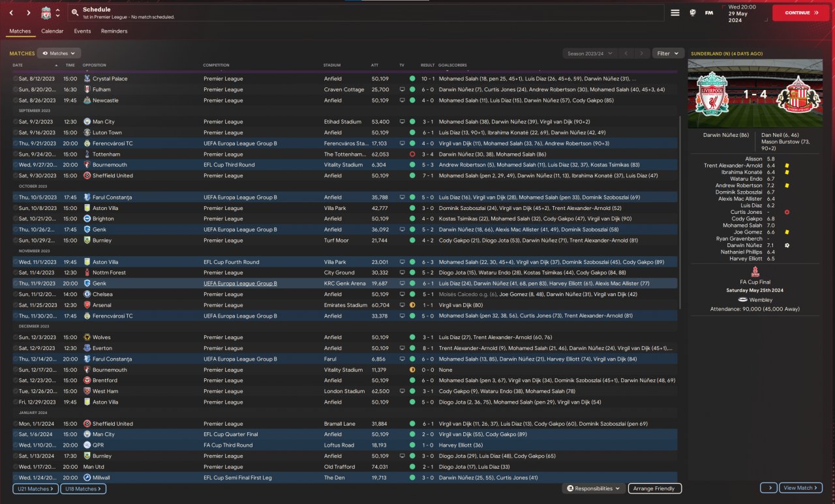Switch to the Events tab
The image size is (835, 504).
coord(82,31)
